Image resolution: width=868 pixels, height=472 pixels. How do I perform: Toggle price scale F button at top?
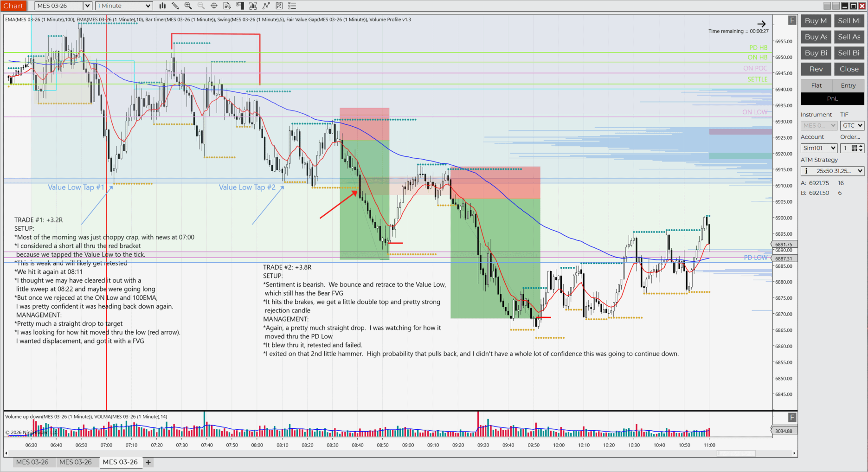click(792, 20)
